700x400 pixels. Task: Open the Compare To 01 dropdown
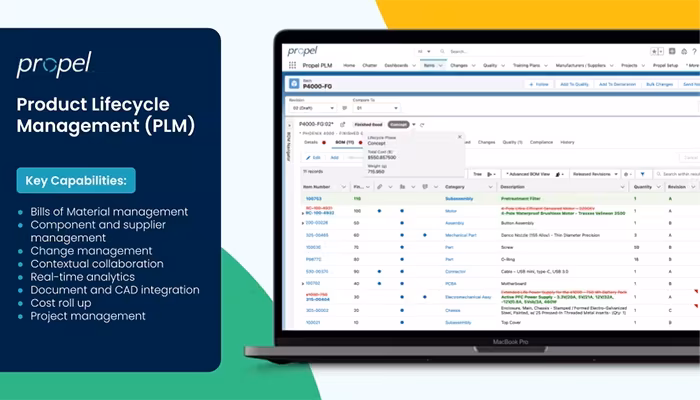click(376, 108)
